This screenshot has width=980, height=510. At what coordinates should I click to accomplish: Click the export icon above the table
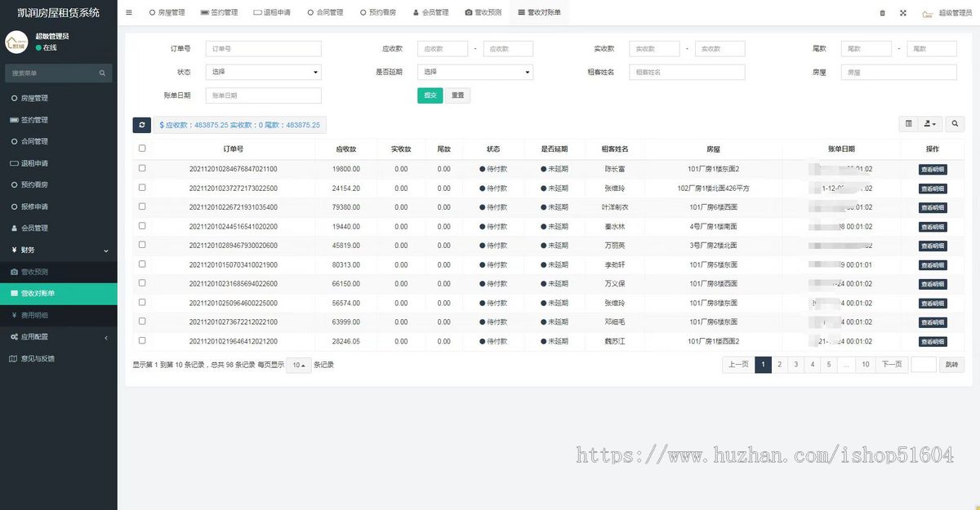[x=928, y=124]
